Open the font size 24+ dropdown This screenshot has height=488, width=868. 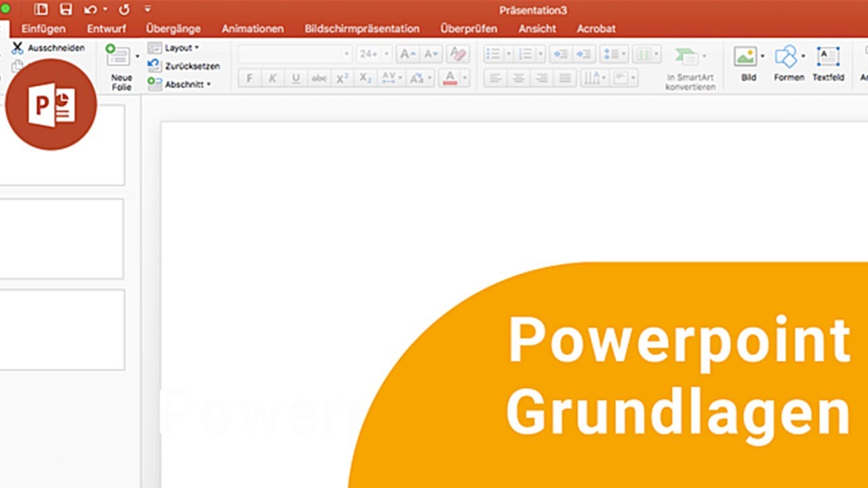coord(374,54)
